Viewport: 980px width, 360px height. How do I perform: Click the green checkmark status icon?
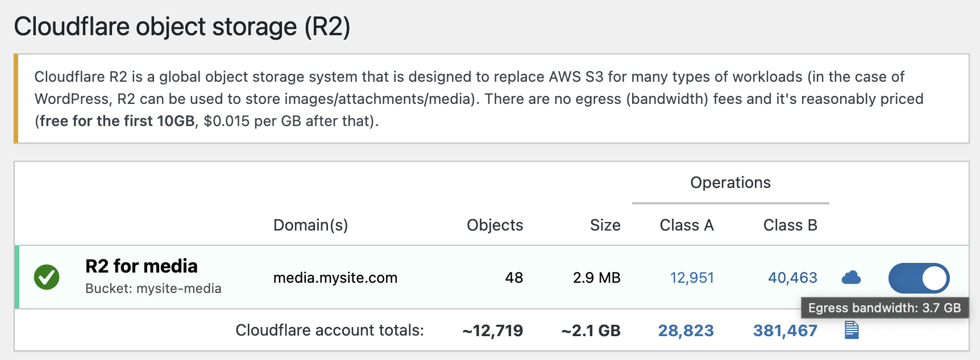47,278
